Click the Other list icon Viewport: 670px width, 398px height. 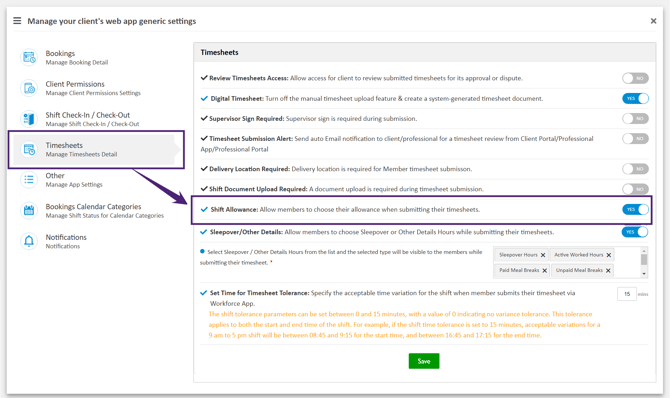(29, 180)
